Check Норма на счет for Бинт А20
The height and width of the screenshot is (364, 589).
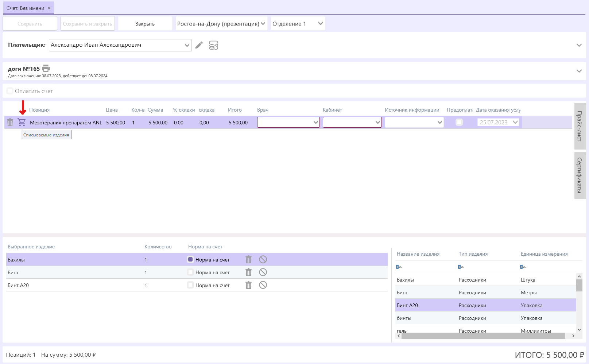click(x=190, y=285)
